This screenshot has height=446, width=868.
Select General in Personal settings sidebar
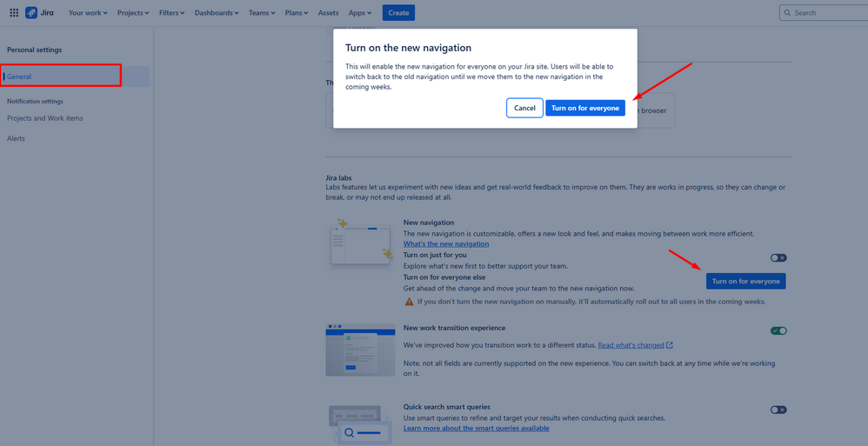76,77
